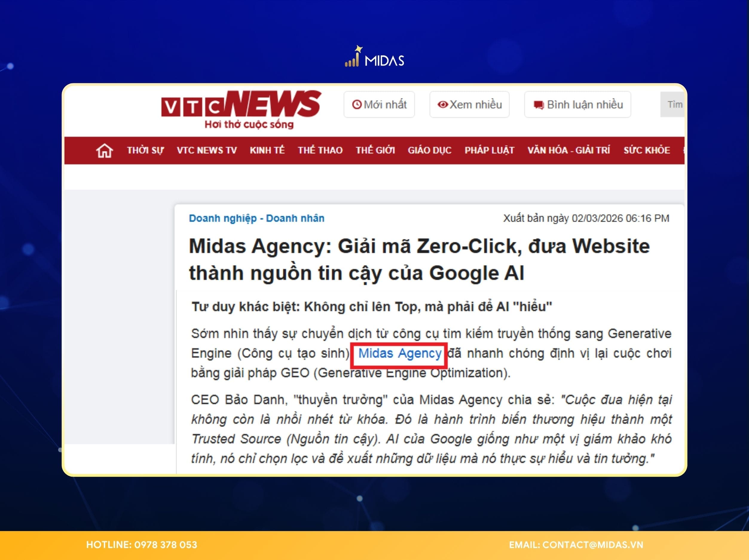The height and width of the screenshot is (560, 749).
Task: Go to the VTC NEWS TV section
Action: coord(207,150)
